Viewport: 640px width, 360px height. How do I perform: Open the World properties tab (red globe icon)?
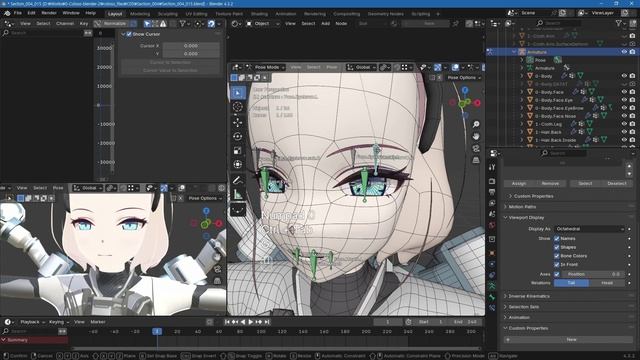tap(492, 225)
